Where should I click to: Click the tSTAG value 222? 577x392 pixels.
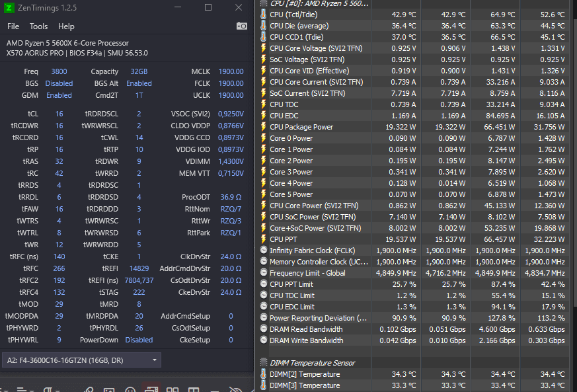point(139,292)
